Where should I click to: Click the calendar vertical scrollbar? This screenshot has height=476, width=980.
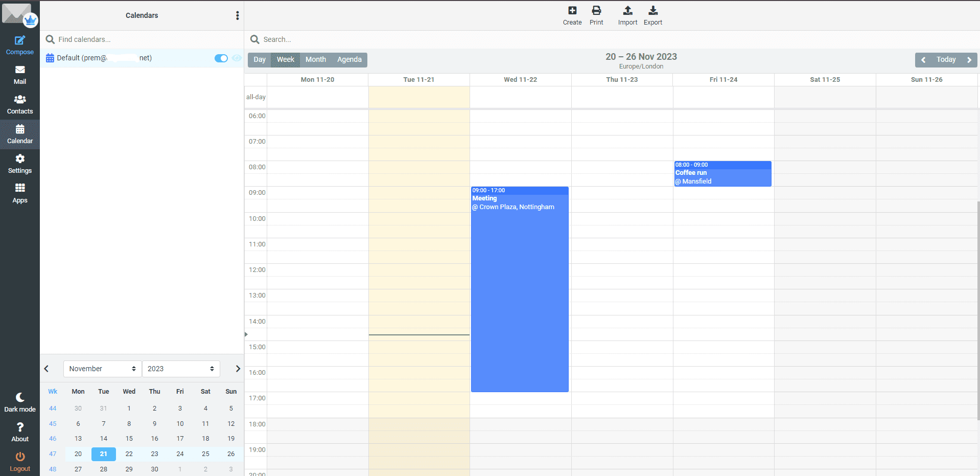point(978,310)
